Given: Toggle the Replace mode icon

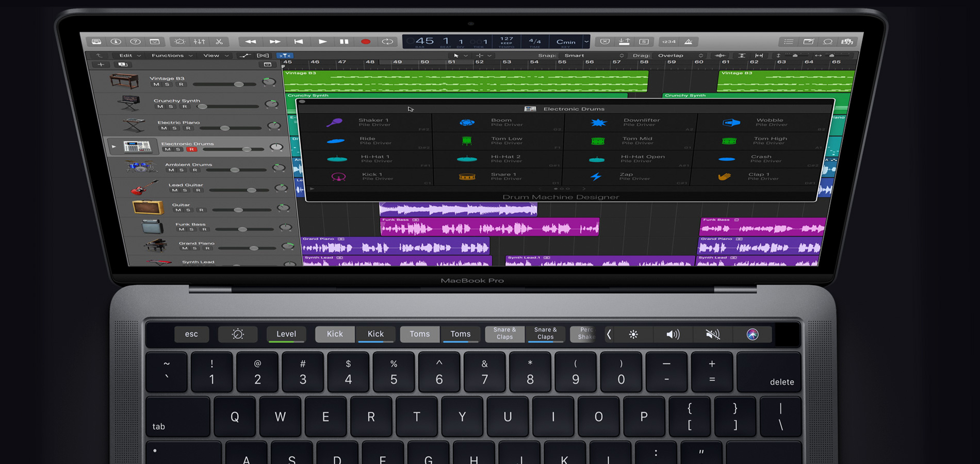Looking at the screenshot, I should 605,42.
